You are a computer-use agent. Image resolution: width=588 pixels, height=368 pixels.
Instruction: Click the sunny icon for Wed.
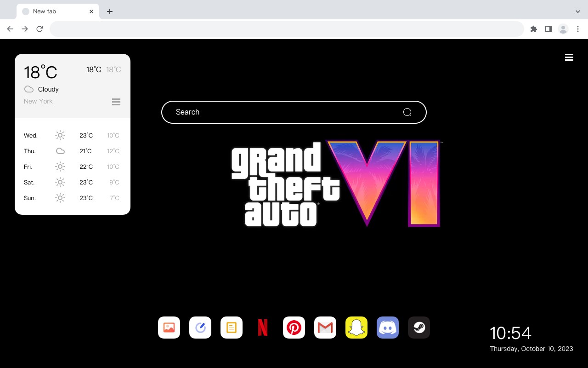(60, 135)
